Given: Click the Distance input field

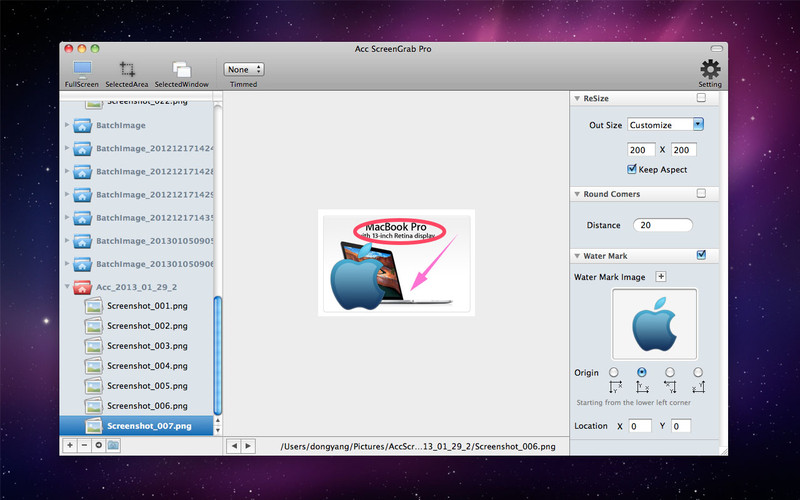Looking at the screenshot, I should (x=663, y=225).
